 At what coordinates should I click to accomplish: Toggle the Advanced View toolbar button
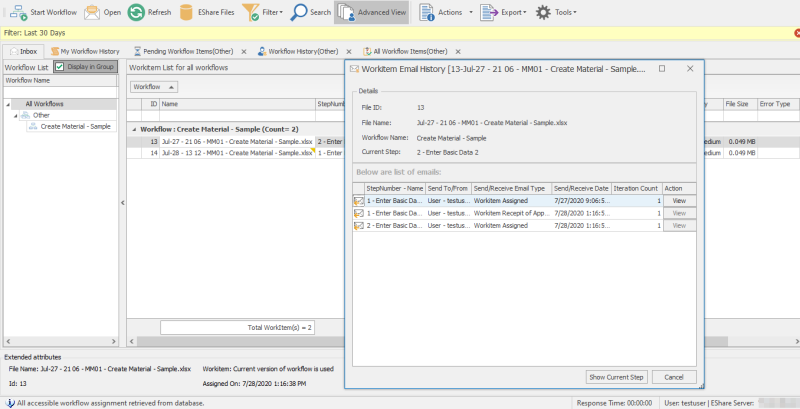(372, 13)
